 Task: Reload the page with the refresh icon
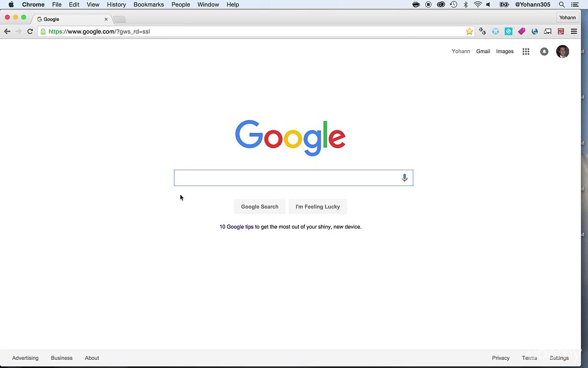coord(30,32)
